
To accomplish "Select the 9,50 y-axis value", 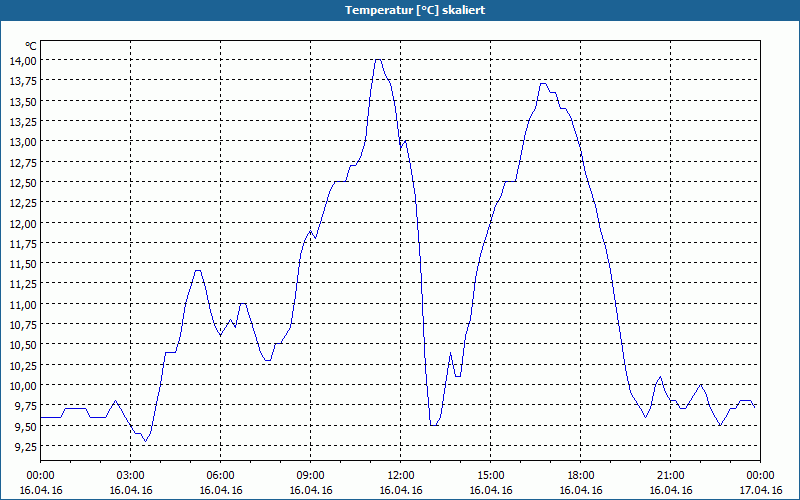I will tap(25, 426).
